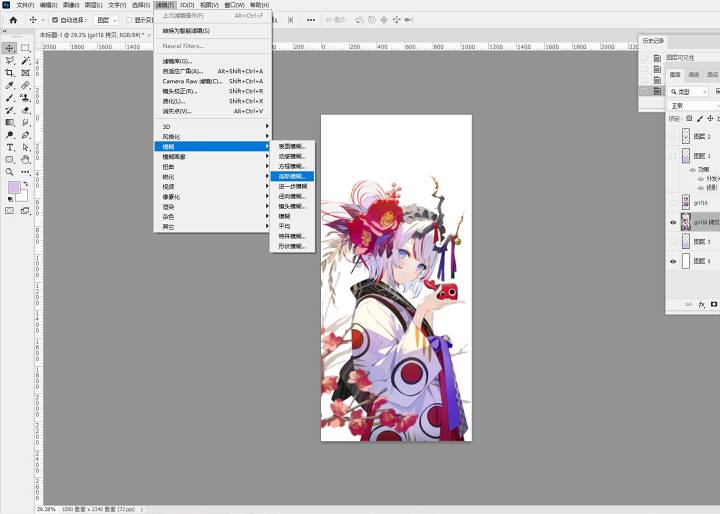
Task: Expand the 风格化 filter submenu
Action: tap(213, 137)
